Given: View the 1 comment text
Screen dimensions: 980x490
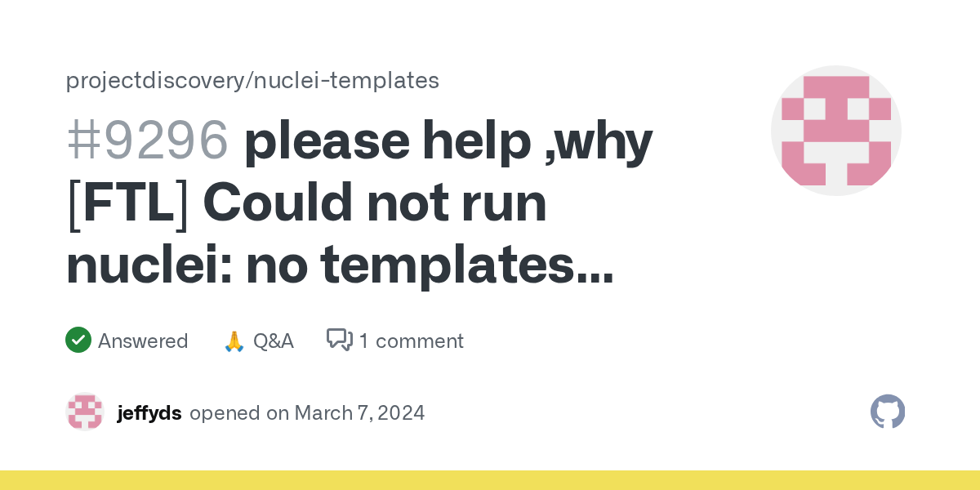Looking at the screenshot, I should (x=412, y=341).
